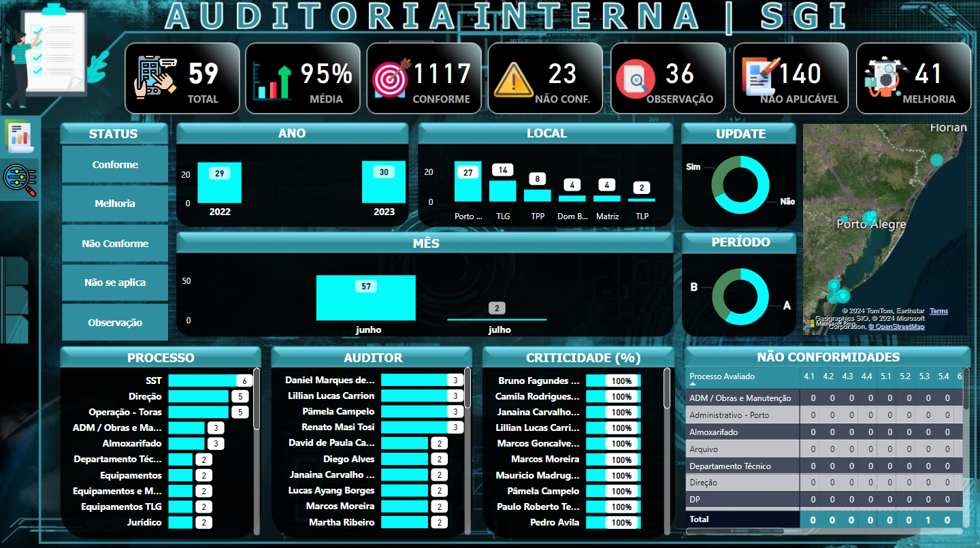
Task: Click the Terms link on the map
Action: (x=938, y=311)
